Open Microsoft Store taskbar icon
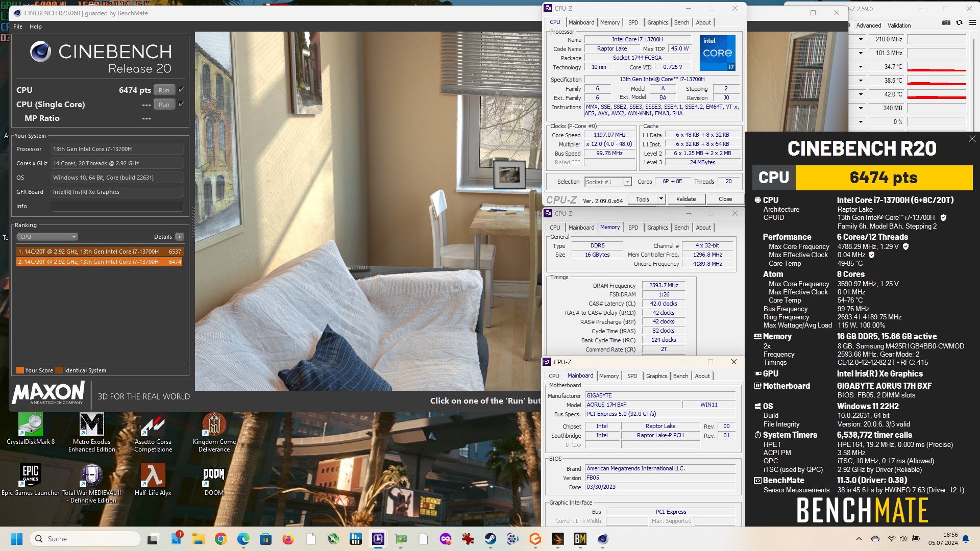 [265, 539]
